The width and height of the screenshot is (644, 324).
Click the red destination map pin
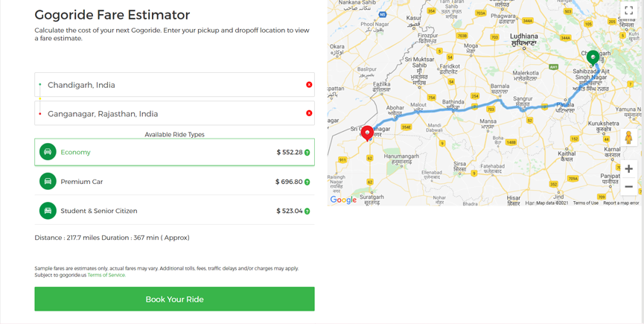367,133
